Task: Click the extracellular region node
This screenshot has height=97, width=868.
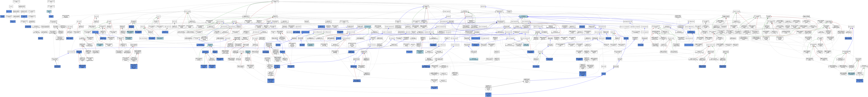Action: click(x=49, y=11)
